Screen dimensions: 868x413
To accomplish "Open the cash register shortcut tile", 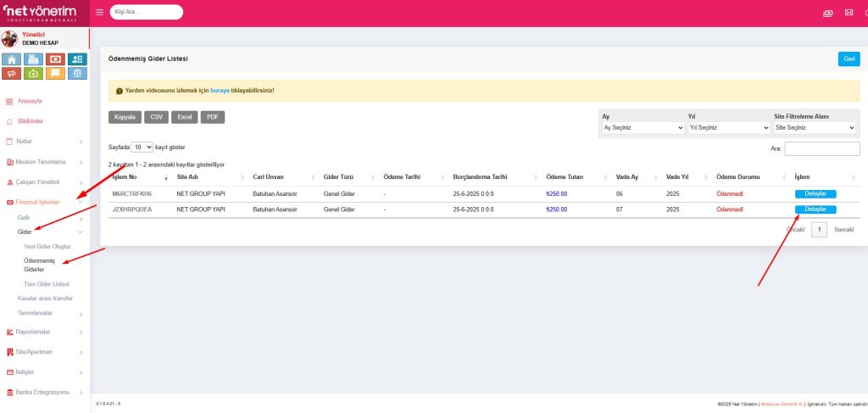I will pyautogui.click(x=33, y=59).
